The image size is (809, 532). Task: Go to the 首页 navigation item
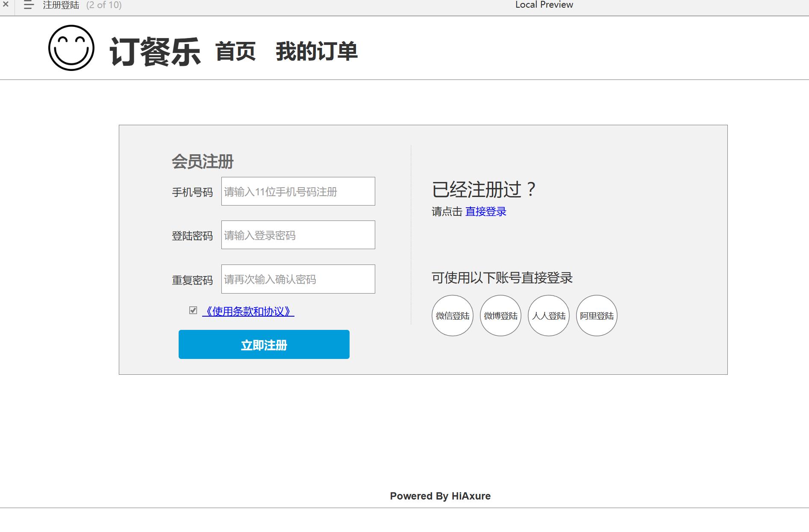(235, 52)
